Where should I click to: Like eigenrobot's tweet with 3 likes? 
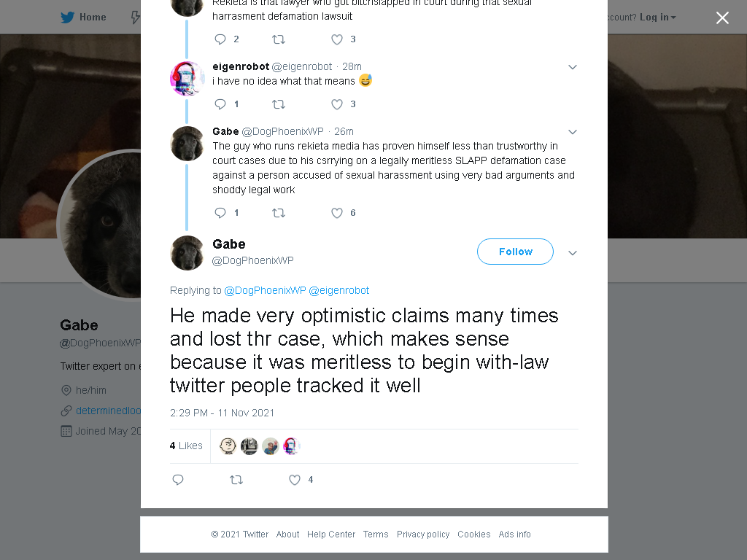(x=337, y=104)
